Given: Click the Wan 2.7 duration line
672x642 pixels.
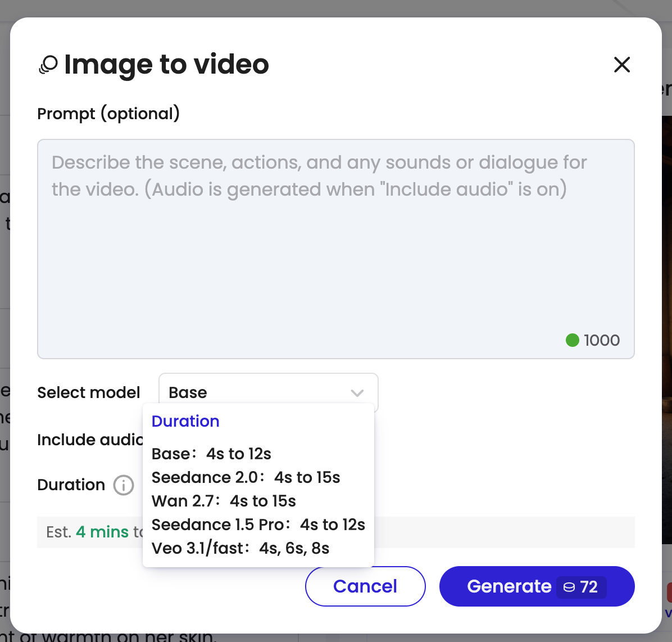Looking at the screenshot, I should (224, 501).
